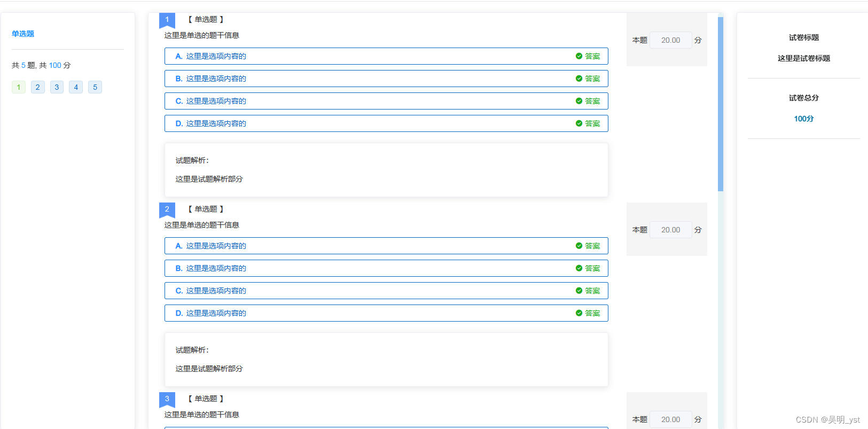
Task: Click green answer check icon on question 1 option D
Action: pyautogui.click(x=579, y=123)
